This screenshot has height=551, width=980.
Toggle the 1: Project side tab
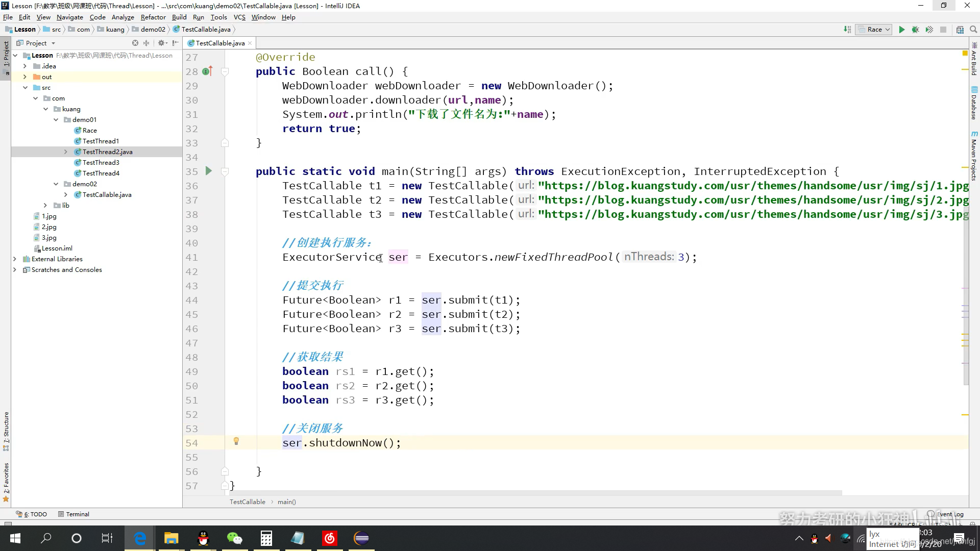[x=6, y=57]
